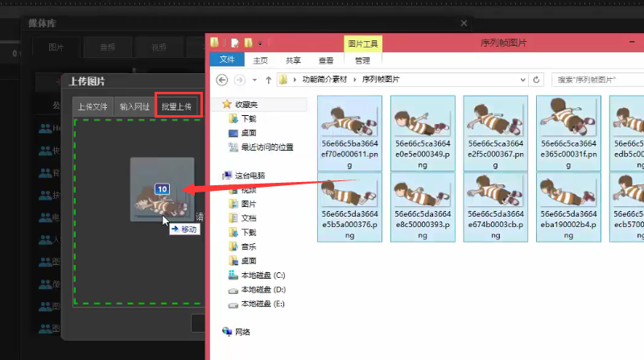This screenshot has height=360, width=644.
Task: Open the quick access toolbar customize arrow
Action: [x=260, y=43]
